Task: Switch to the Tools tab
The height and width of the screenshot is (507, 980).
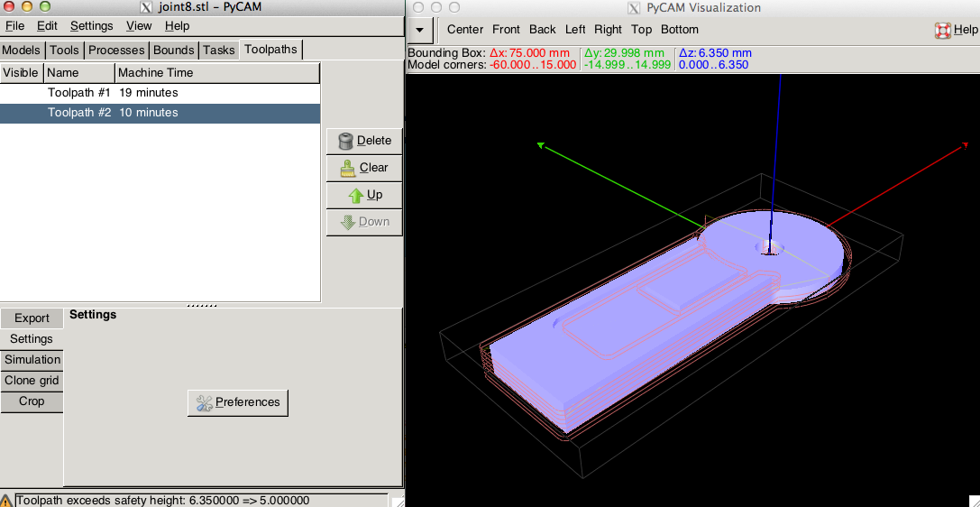Action: 64,50
